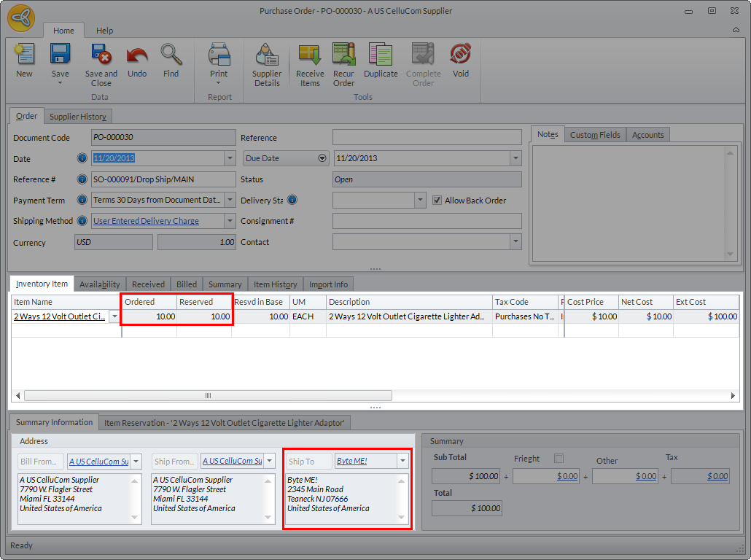Click the User Entered Delivery Charge link
Screen dimensions: 751x560
(x=146, y=221)
